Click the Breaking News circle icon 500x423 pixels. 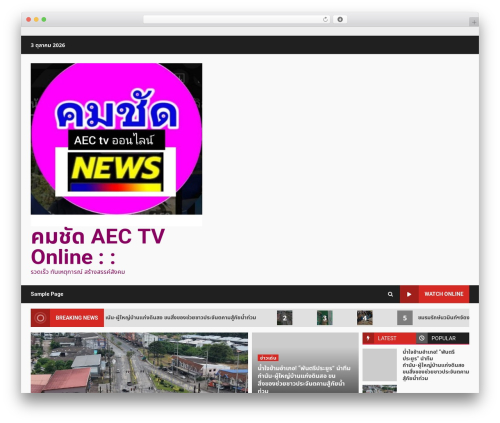click(x=40, y=318)
